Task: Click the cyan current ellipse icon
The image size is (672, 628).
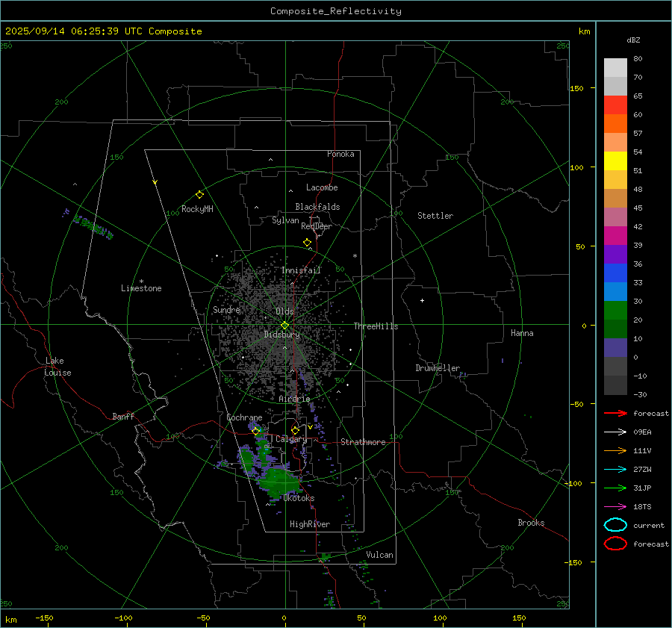Action: pyautogui.click(x=615, y=525)
